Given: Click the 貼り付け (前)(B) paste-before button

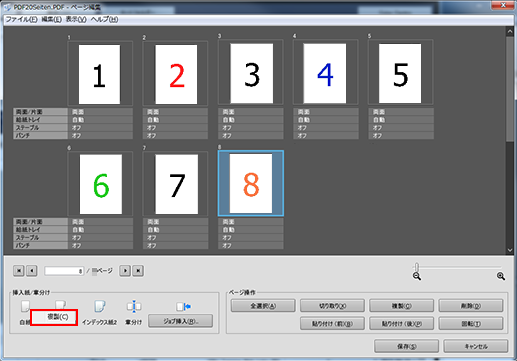Looking at the screenshot, I should coord(332,323).
